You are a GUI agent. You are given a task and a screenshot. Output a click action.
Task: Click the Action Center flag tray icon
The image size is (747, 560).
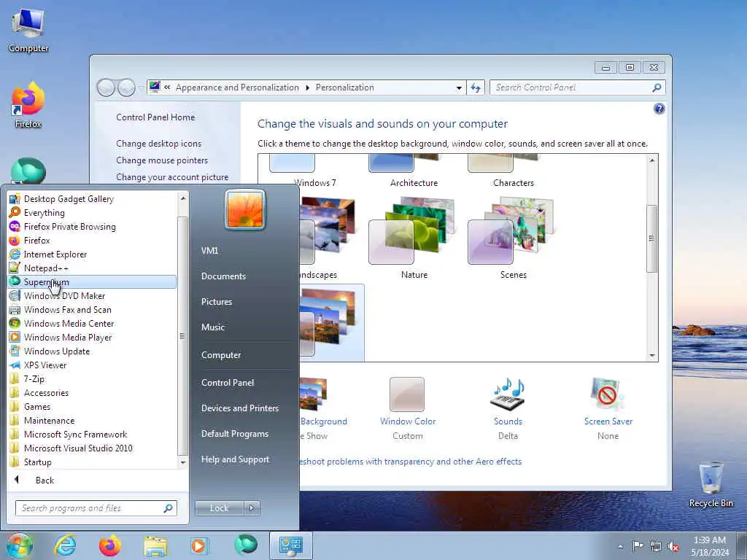click(638, 545)
